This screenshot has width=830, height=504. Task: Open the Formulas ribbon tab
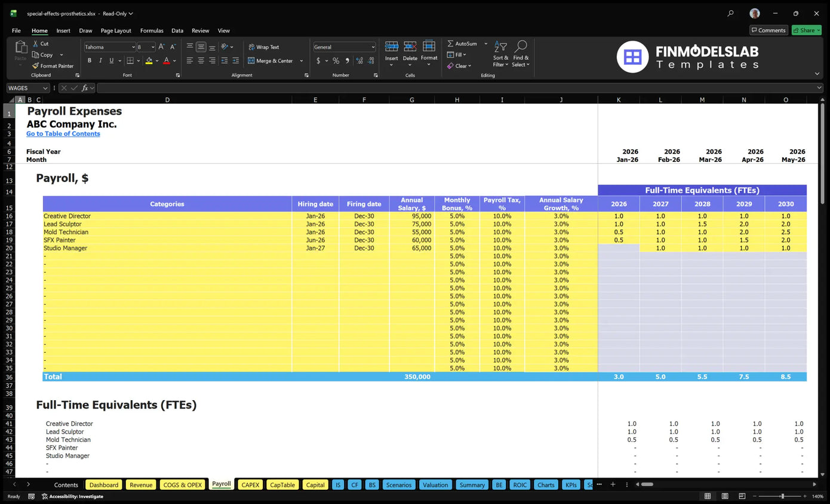click(152, 30)
